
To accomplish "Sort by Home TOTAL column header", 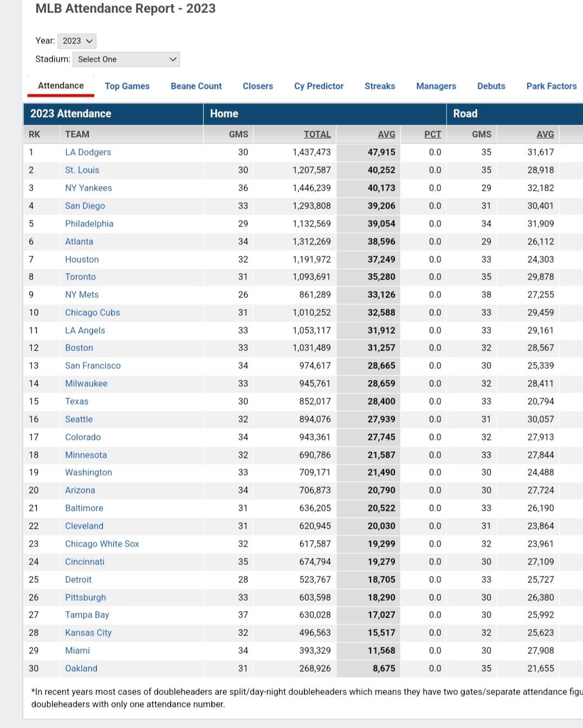I will [317, 134].
